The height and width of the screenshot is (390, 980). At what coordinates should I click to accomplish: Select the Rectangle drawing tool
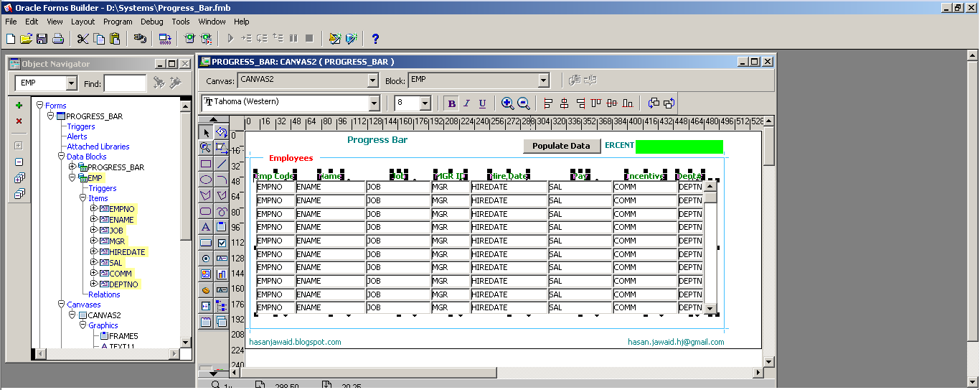[x=206, y=164]
